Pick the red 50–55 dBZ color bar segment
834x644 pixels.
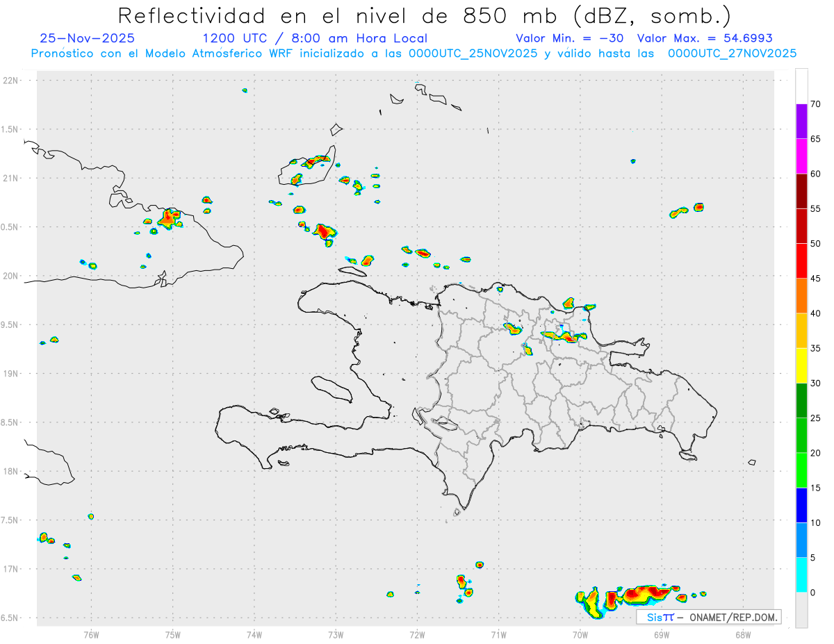[x=801, y=226]
